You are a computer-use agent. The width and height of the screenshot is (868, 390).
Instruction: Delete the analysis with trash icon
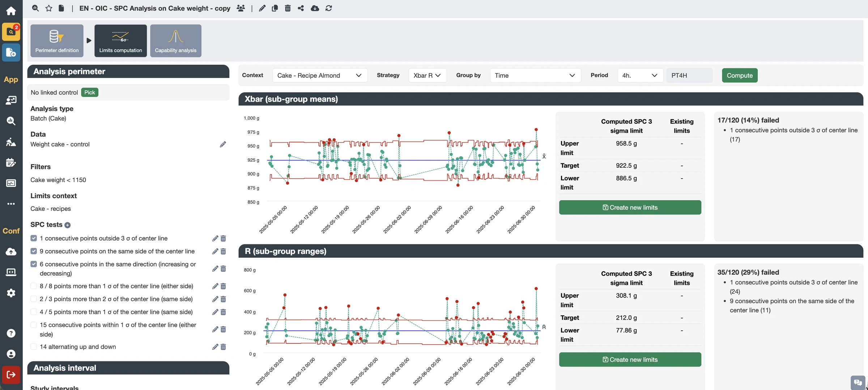click(x=288, y=8)
